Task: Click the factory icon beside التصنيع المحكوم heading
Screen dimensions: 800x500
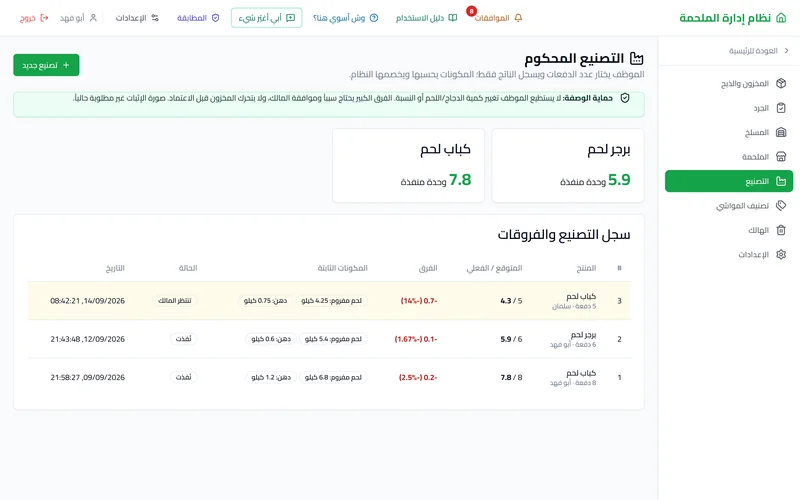Action: coord(636,58)
